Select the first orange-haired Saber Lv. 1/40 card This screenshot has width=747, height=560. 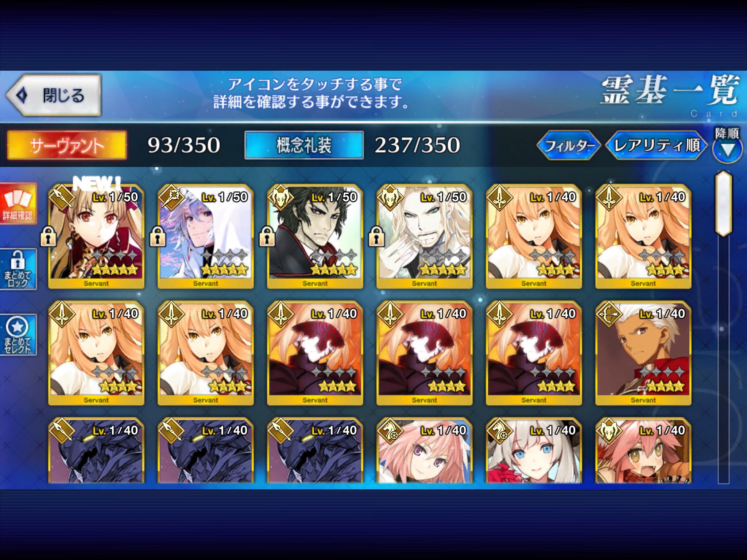coord(534,236)
